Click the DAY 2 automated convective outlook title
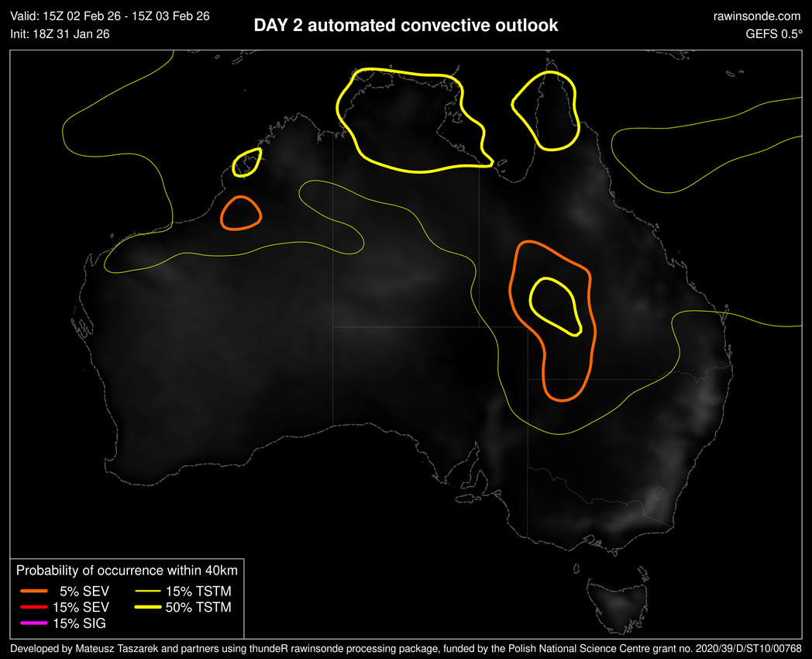The width and height of the screenshot is (812, 659). click(x=405, y=26)
